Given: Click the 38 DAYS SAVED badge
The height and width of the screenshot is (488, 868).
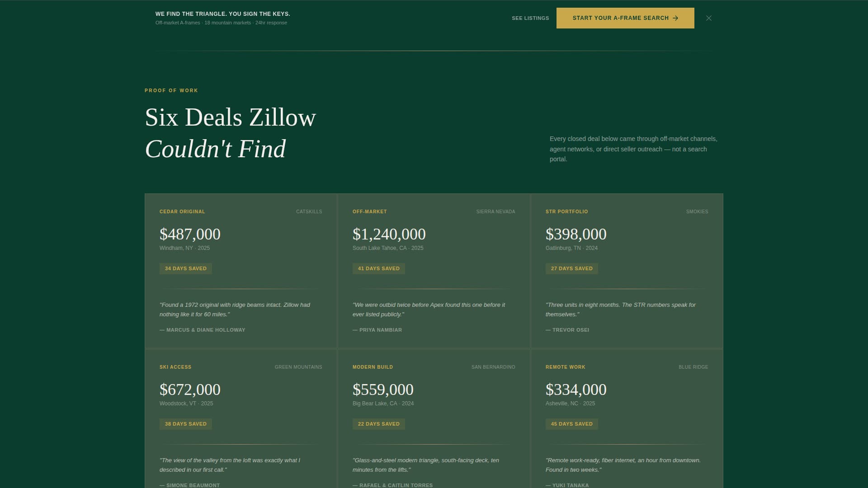Looking at the screenshot, I should [x=185, y=424].
